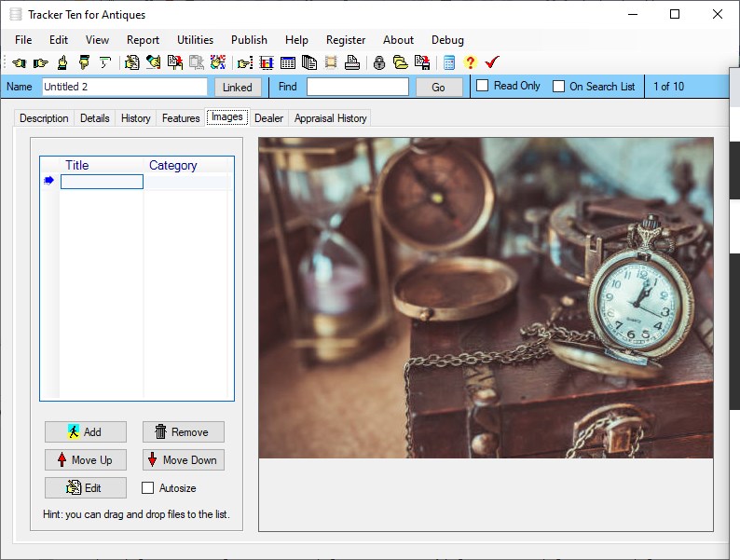The width and height of the screenshot is (740, 560).
Task: Click the red question mark help icon
Action: pos(470,62)
